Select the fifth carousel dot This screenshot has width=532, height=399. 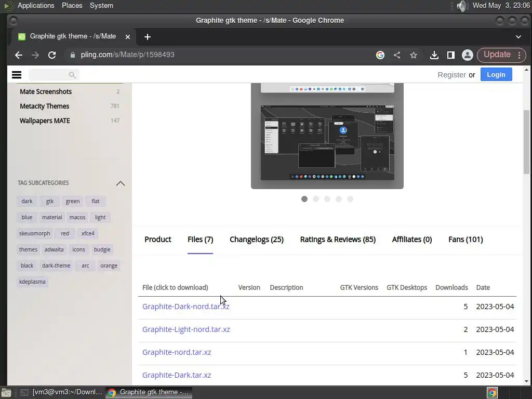point(350,199)
